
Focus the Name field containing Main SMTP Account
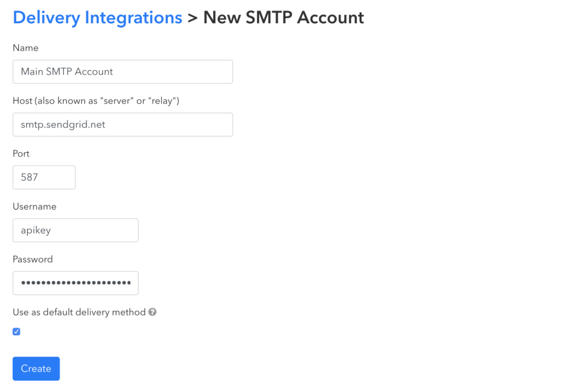point(123,72)
